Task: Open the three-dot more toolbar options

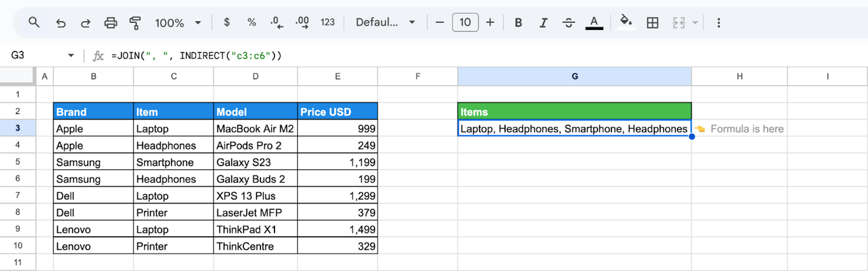Action: [719, 23]
